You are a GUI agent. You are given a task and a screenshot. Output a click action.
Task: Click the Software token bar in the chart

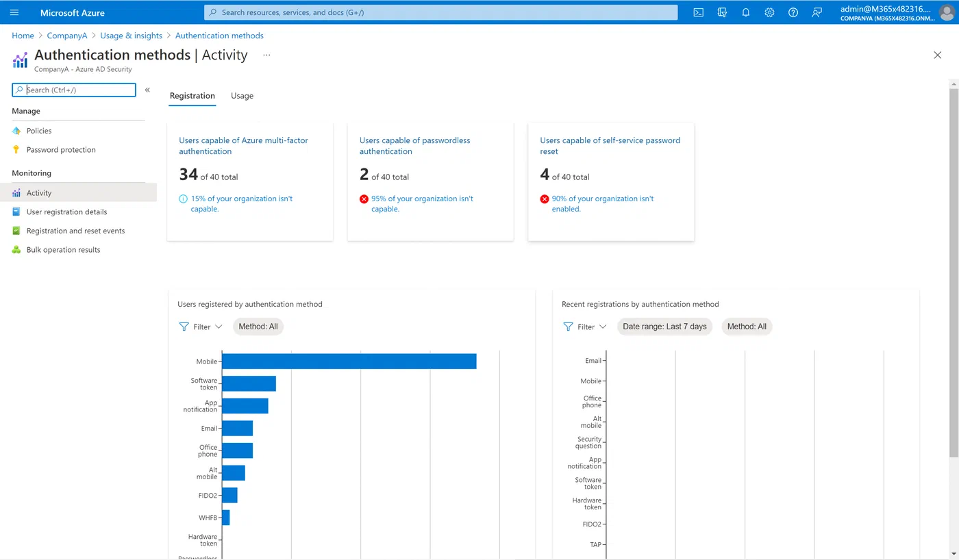[249, 383]
